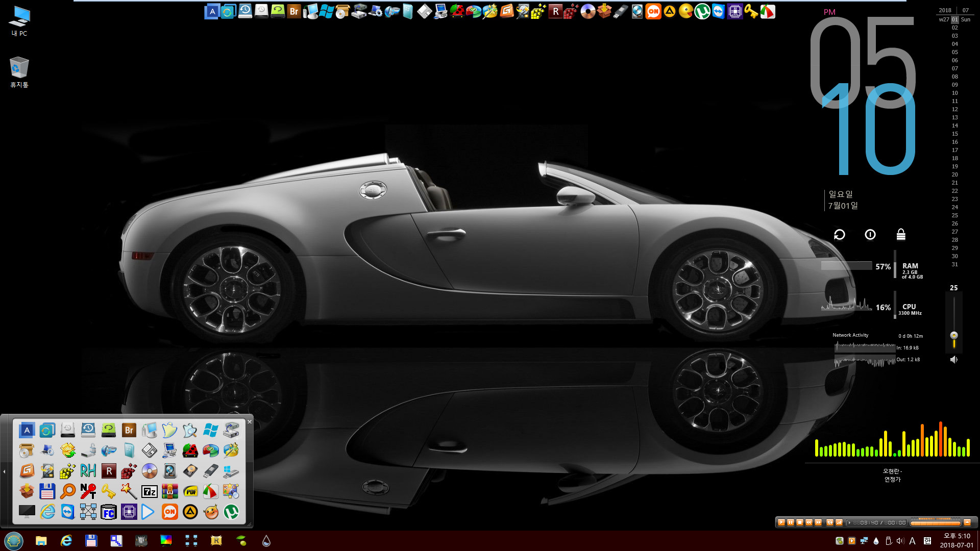
Task: Open the 내 PC desktop icon
Action: click(19, 21)
